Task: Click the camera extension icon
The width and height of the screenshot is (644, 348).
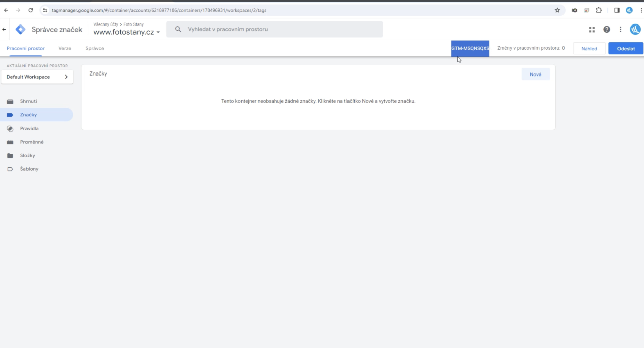Action: coord(574,10)
